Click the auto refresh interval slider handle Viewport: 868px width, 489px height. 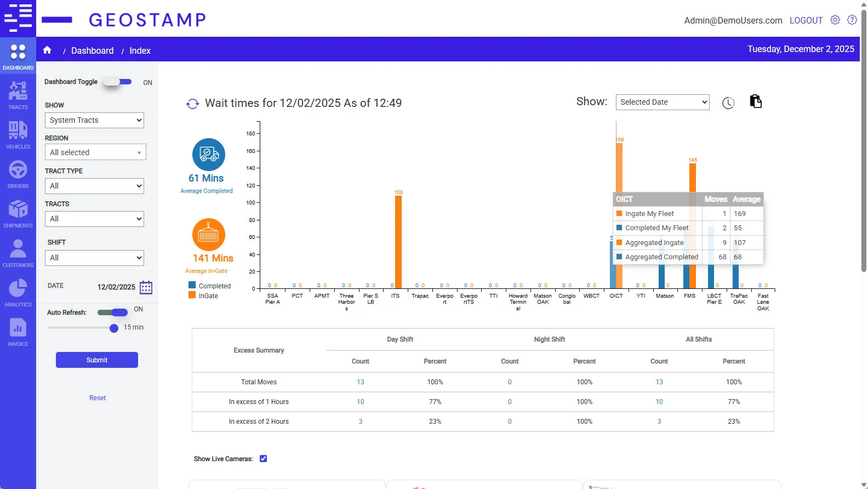[114, 328]
